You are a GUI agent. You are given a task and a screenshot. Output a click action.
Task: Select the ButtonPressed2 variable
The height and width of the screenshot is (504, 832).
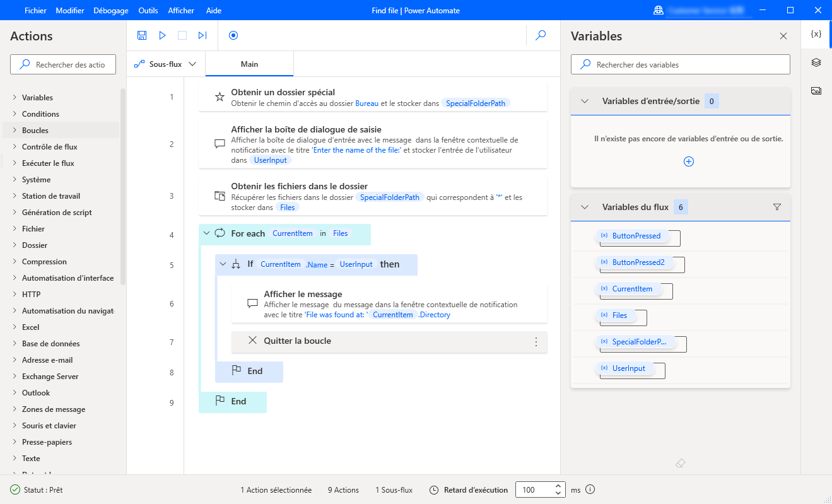[x=633, y=262]
